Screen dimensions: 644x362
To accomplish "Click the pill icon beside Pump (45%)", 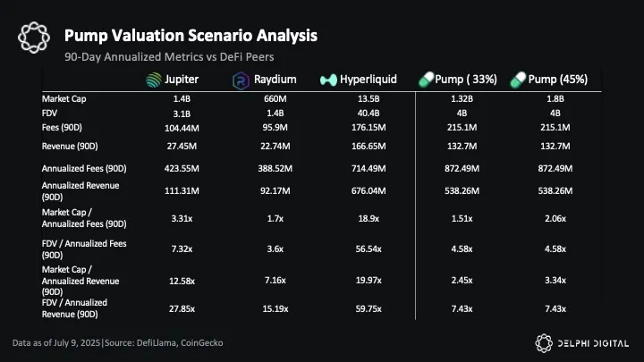I will tap(519, 80).
